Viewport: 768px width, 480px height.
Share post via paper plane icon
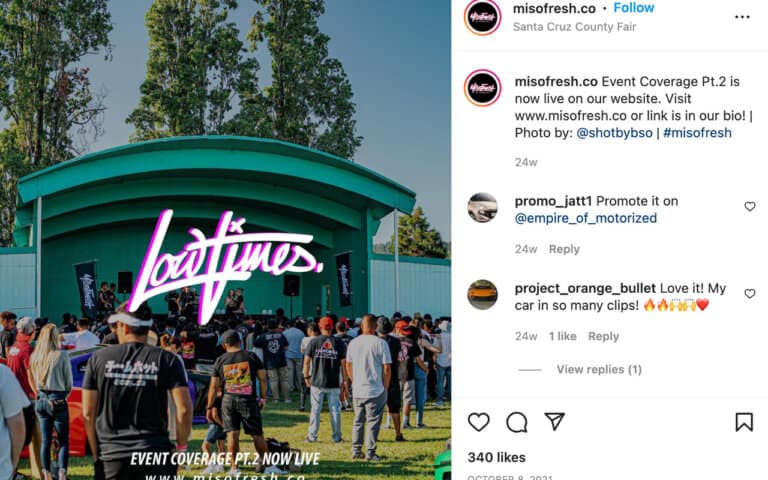tap(554, 421)
